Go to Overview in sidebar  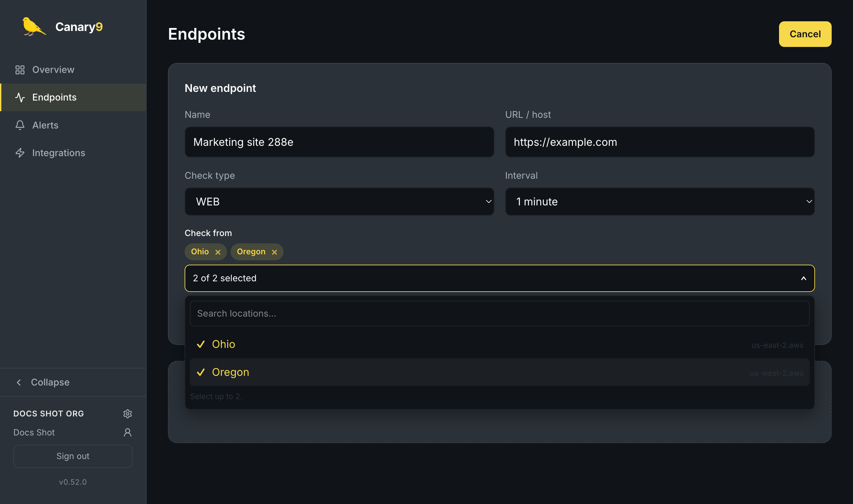[73, 70]
